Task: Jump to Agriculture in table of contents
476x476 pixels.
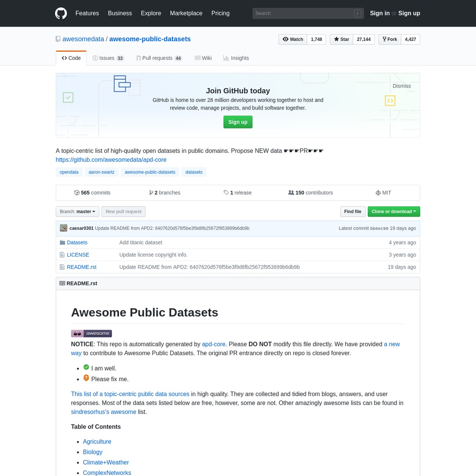Action: pos(97,441)
